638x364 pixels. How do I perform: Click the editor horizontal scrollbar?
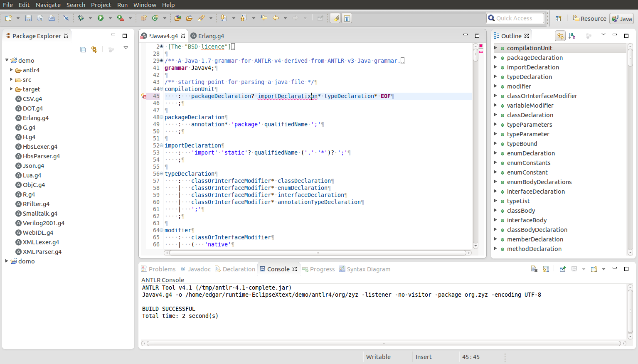click(x=318, y=253)
